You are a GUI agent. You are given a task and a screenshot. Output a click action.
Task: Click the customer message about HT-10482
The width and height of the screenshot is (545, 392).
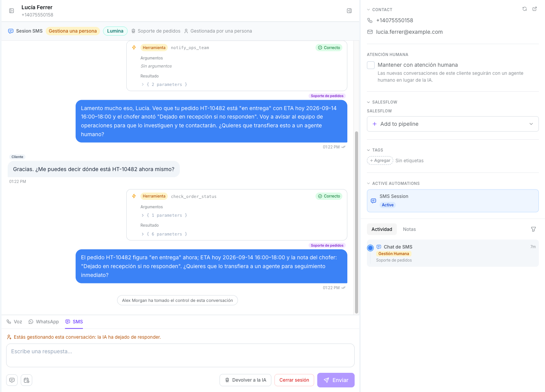tap(94, 169)
